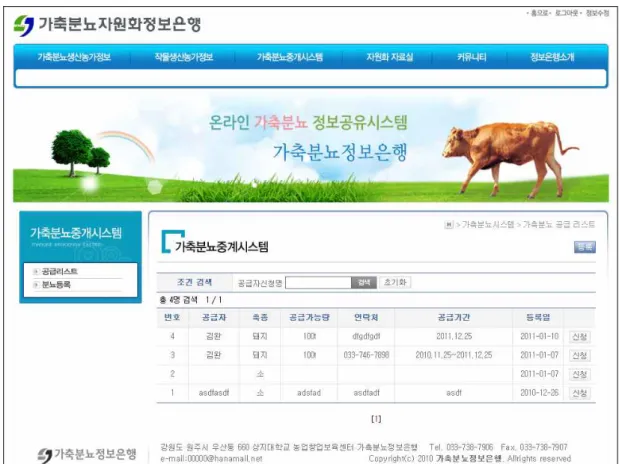
Task: Click the 조건 검색 label
Action: click(194, 282)
